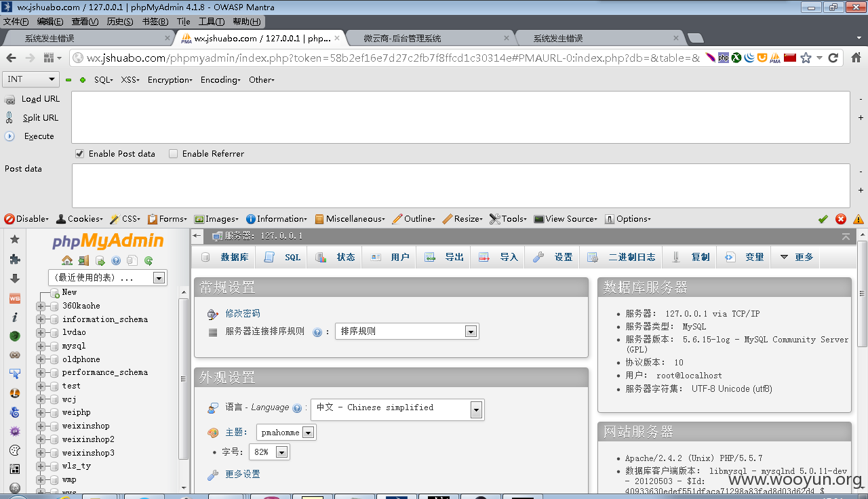
Task: Click the phpMyAdmin logout door icon
Action: [x=83, y=260]
